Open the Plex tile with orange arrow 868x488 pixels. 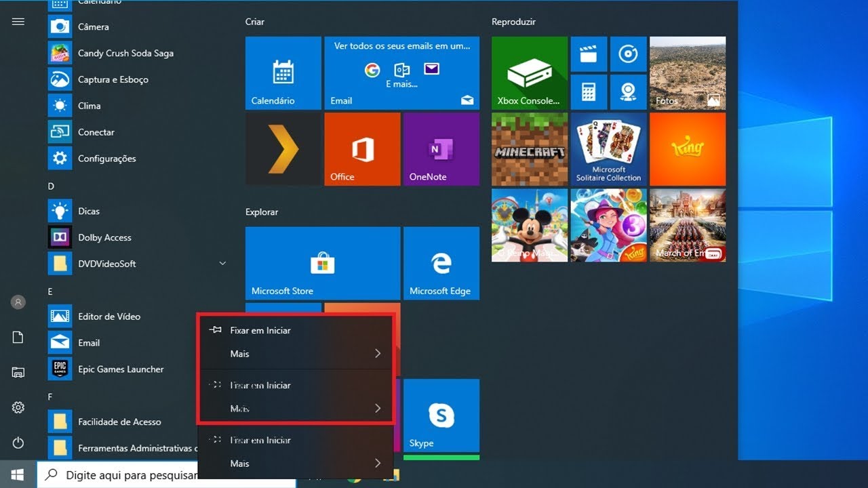point(283,149)
